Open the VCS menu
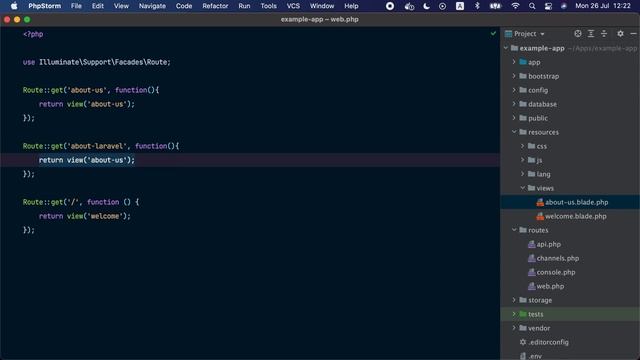This screenshot has width=640, height=360. 293,6
